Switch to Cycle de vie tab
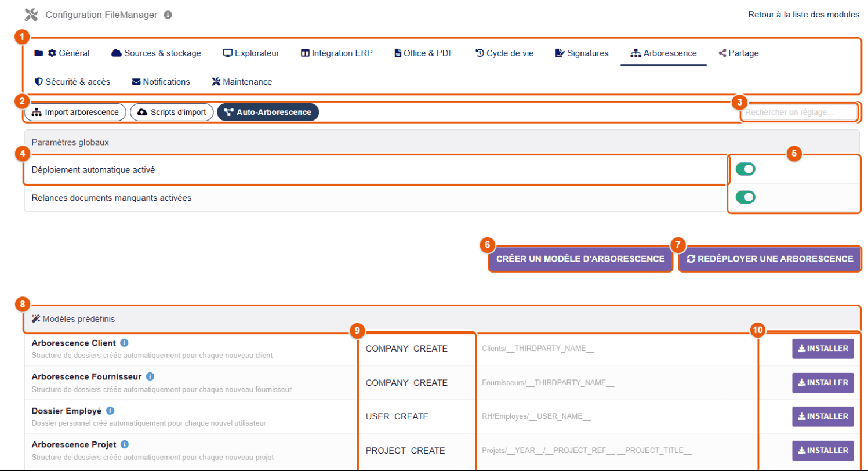The width and height of the screenshot is (868, 471). [x=504, y=53]
